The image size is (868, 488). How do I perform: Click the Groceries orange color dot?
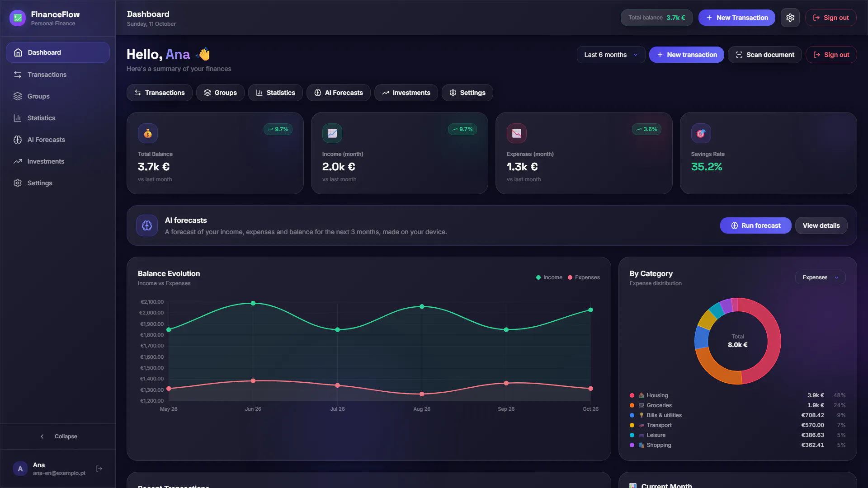click(x=632, y=405)
